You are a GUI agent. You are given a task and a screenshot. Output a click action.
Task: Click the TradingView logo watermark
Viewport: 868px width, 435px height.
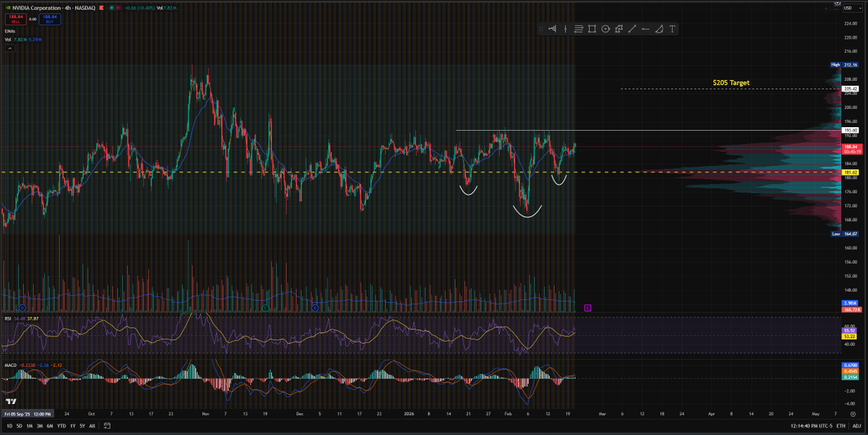coord(11,402)
